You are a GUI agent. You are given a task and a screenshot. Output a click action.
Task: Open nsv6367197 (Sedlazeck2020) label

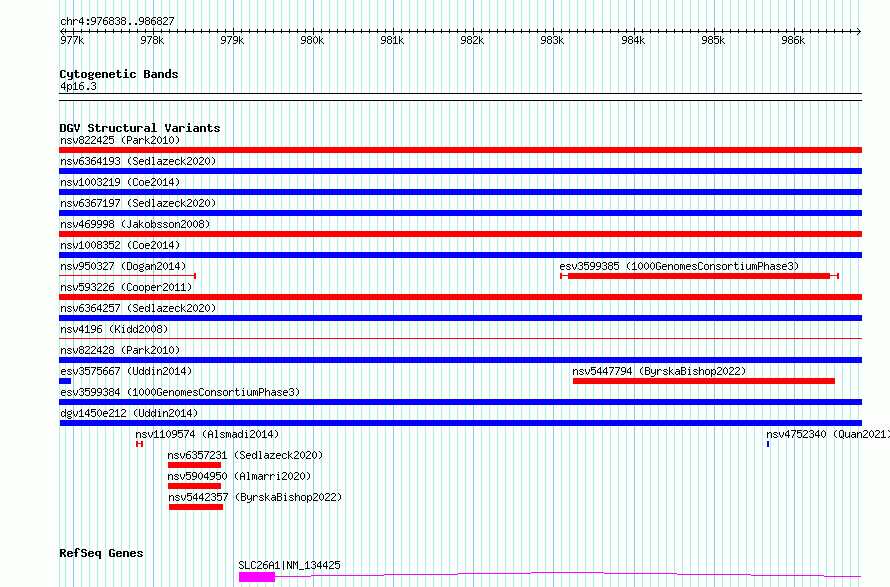138,203
